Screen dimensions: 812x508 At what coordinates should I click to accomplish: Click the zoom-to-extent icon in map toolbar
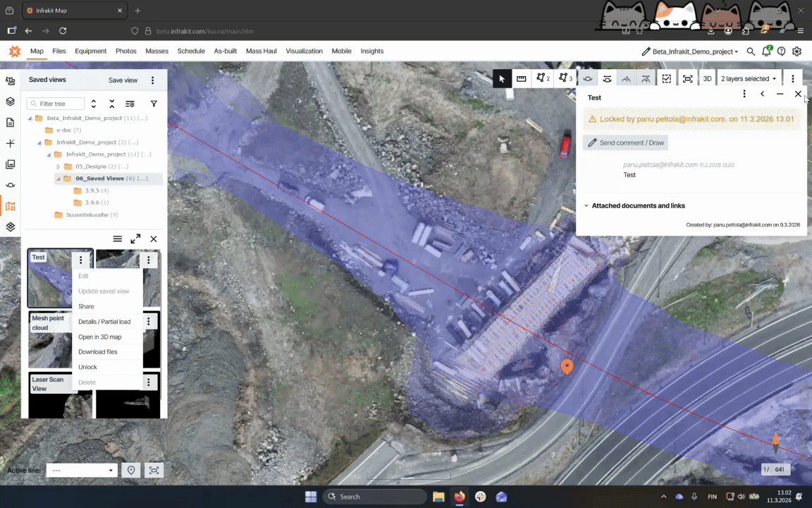687,79
